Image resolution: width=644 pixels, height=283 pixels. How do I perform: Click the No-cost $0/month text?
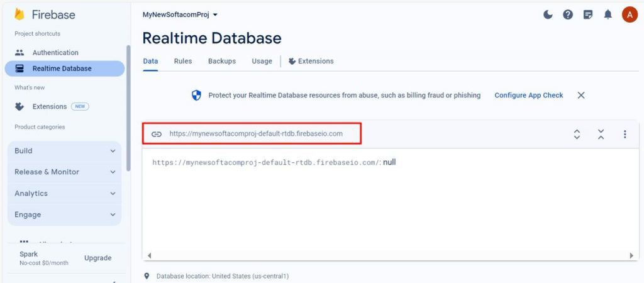pos(44,263)
